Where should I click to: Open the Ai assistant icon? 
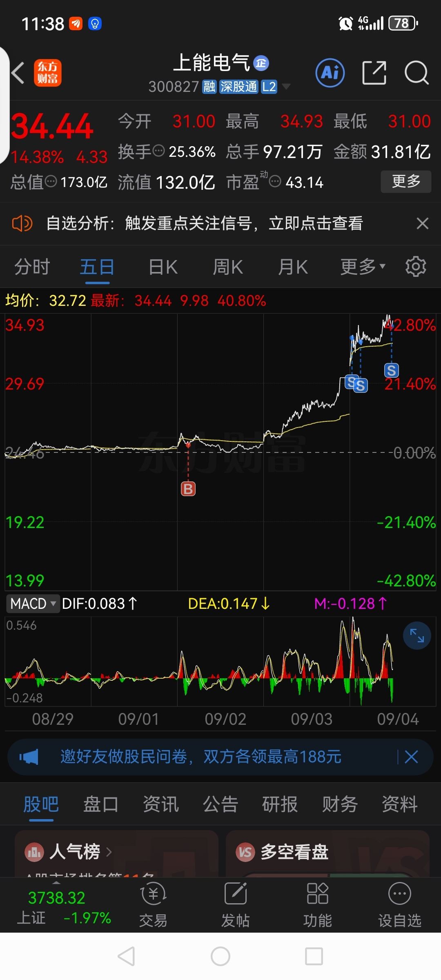point(330,73)
